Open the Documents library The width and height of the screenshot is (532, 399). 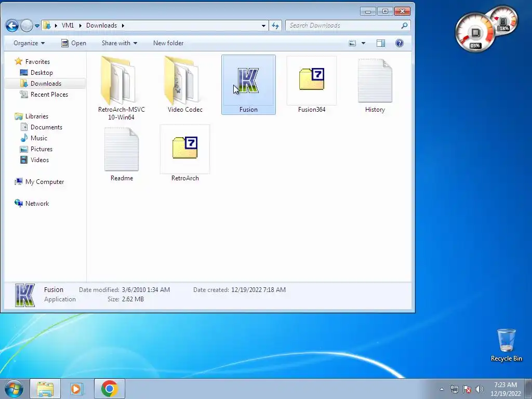click(46, 127)
